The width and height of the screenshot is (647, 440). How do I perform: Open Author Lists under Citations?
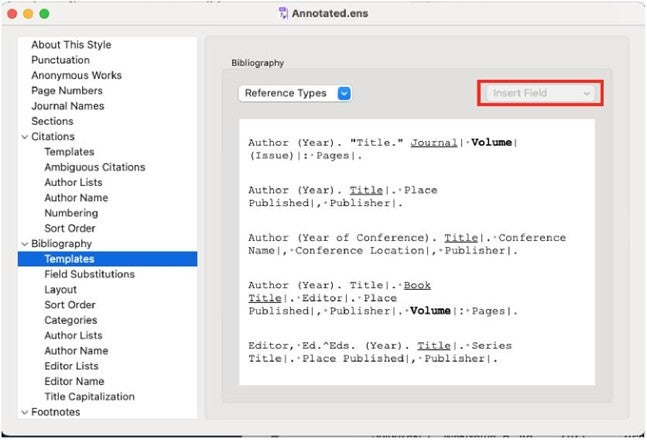click(73, 182)
